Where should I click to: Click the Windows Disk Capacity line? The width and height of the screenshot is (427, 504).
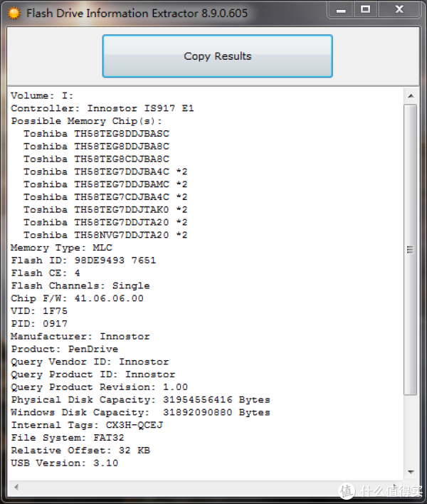[140, 412]
